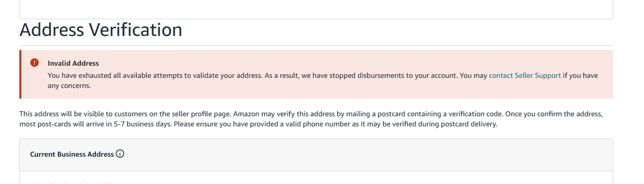Image resolution: width=644 pixels, height=184 pixels.
Task: Open the contact Seller Support link
Action: click(x=525, y=76)
